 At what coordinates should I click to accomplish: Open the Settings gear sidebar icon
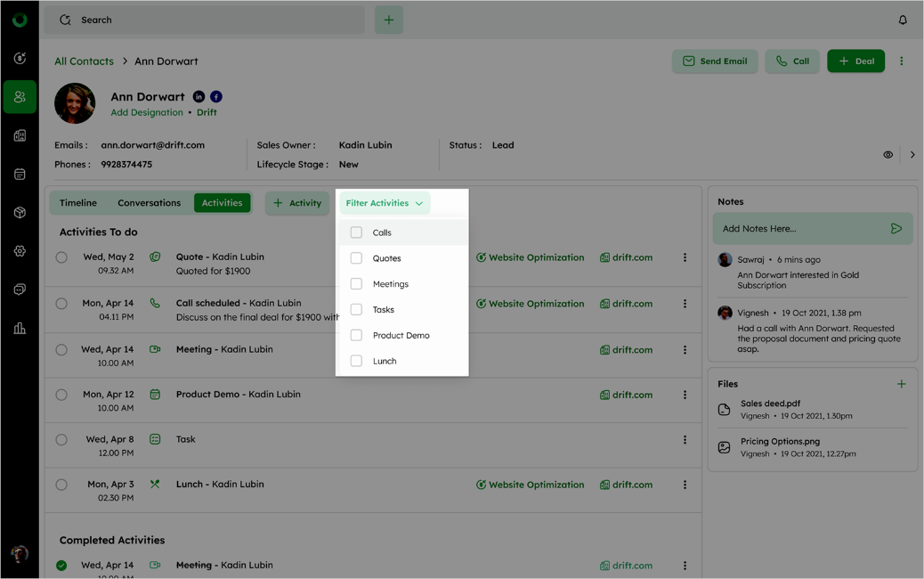point(20,250)
